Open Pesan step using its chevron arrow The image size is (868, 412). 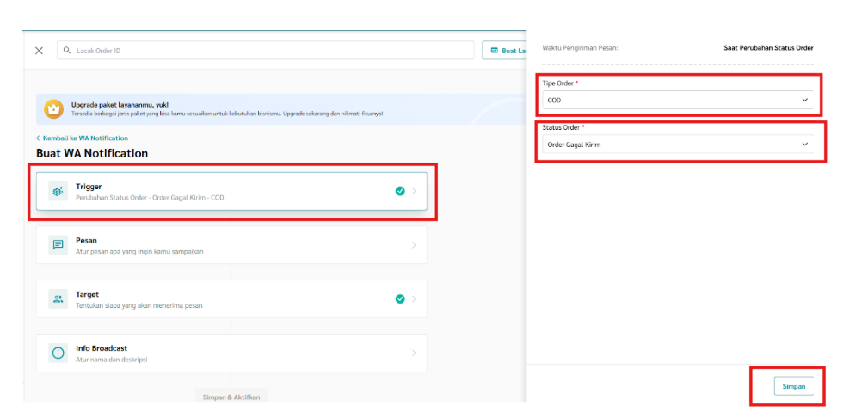tap(414, 245)
